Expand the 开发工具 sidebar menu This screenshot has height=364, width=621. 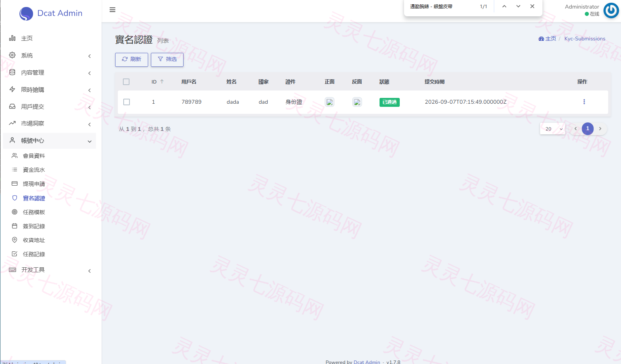coord(49,270)
